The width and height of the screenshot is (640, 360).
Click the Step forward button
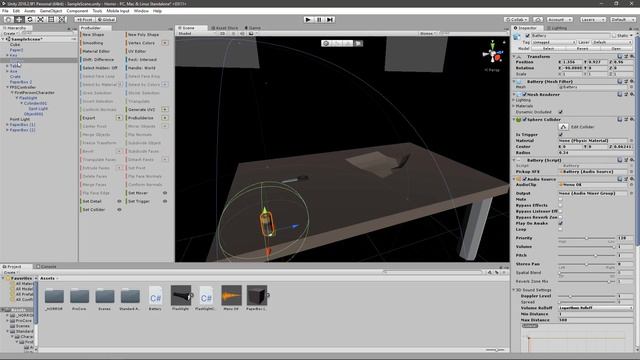coord(330,19)
